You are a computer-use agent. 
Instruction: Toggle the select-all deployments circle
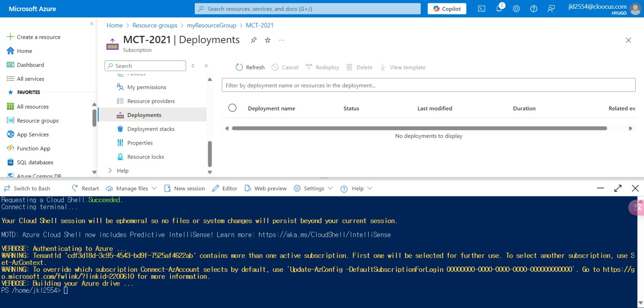[x=232, y=108]
